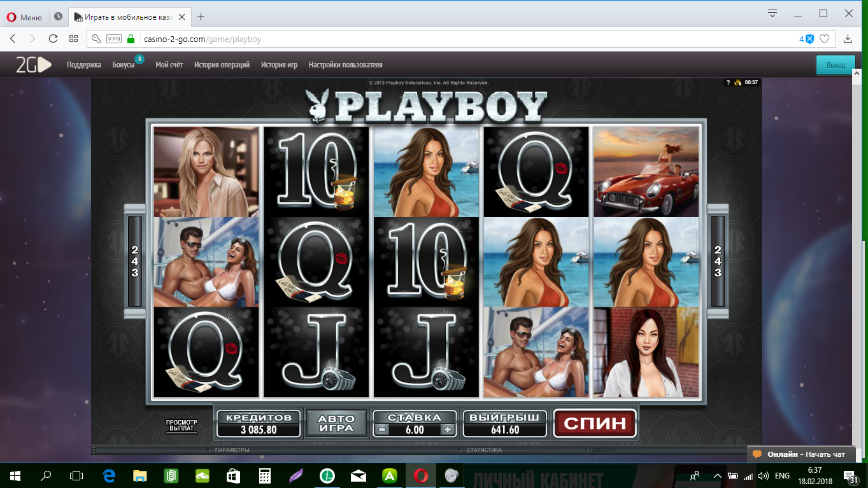This screenshot has width=868, height=488.
Task: Open the Поддержка support menu
Action: pyautogui.click(x=84, y=65)
